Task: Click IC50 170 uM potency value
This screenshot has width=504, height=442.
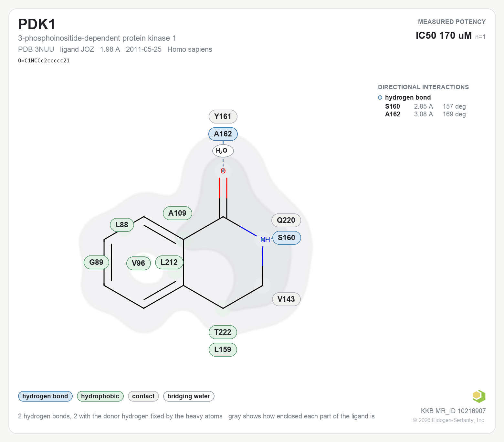Action: [444, 35]
